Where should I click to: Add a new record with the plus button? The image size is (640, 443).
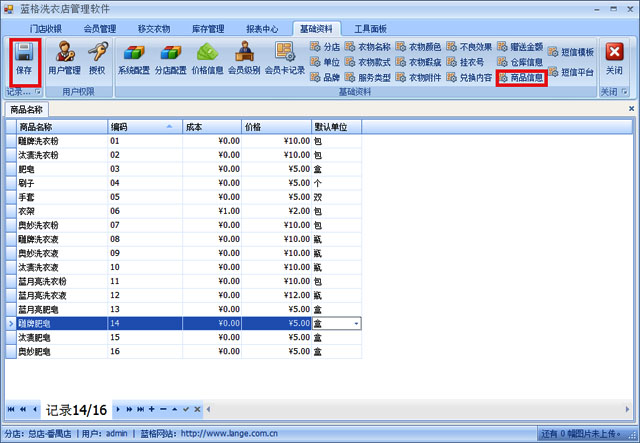(x=152, y=409)
